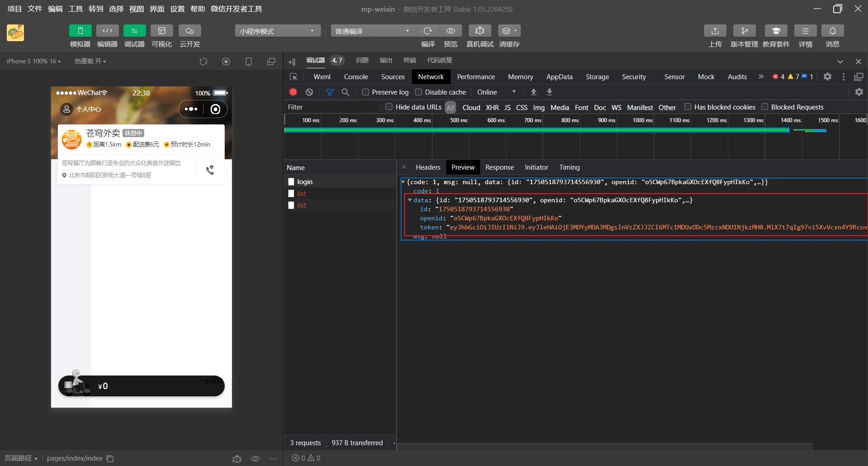Open the iPhone 5 device dropdown
The height and width of the screenshot is (466, 868).
33,61
